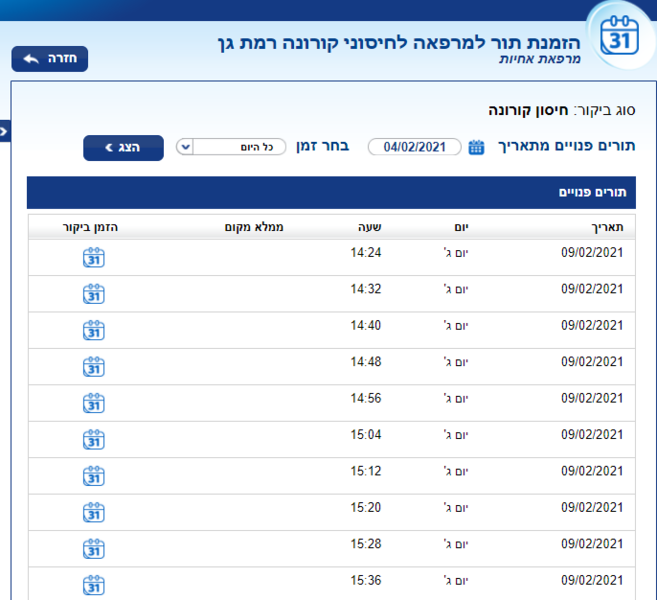
Task: Click the 'ממלא מקום' column header
Action: click(x=254, y=227)
